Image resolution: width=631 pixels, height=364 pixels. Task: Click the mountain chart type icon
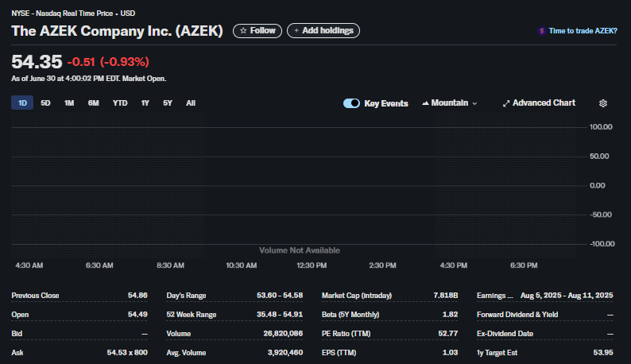tap(425, 103)
